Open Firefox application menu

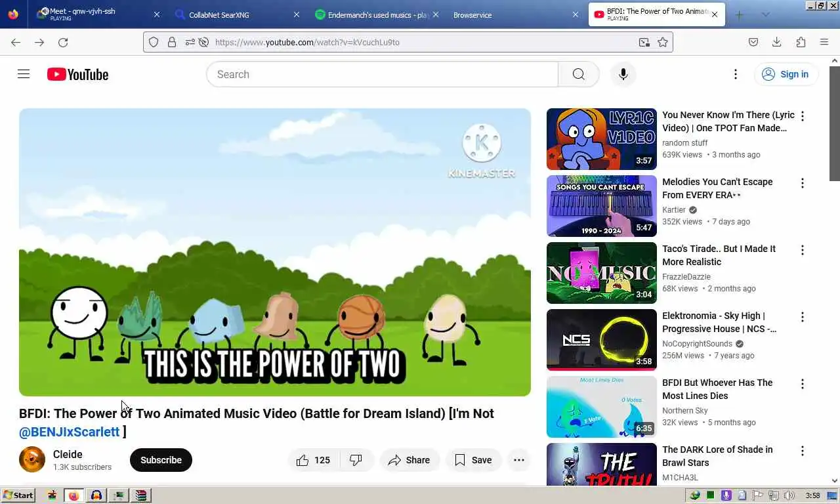824,42
